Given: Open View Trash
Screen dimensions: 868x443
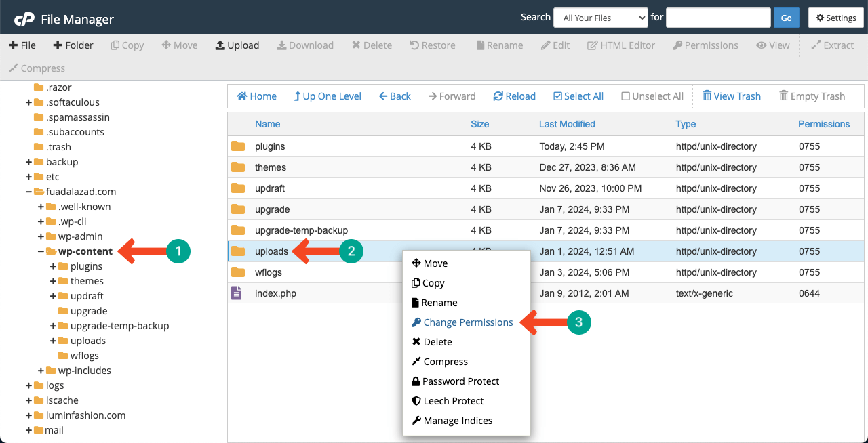Looking at the screenshot, I should coord(732,96).
